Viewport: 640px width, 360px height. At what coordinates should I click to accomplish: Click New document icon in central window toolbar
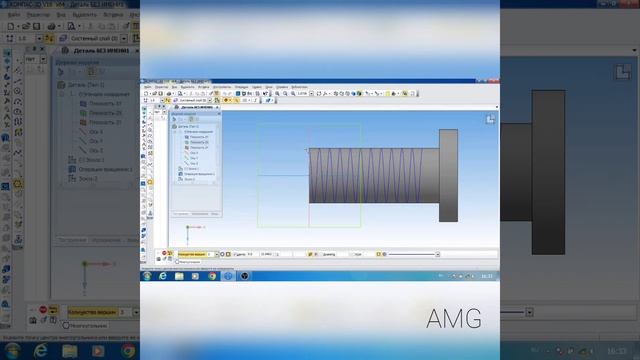pos(146,93)
